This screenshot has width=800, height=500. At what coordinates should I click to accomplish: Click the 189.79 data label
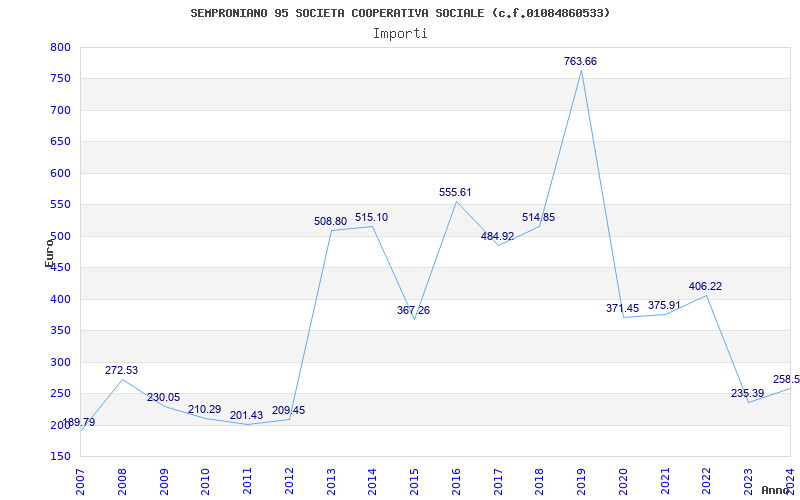point(79,422)
